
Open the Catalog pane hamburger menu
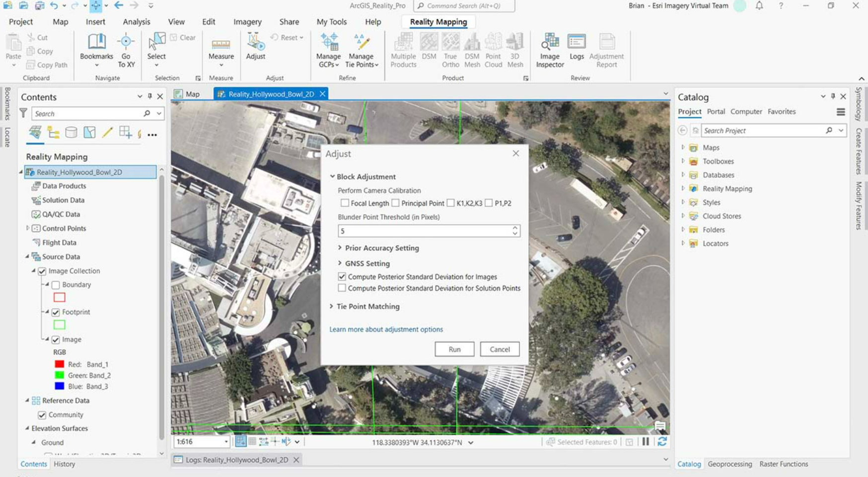(841, 112)
